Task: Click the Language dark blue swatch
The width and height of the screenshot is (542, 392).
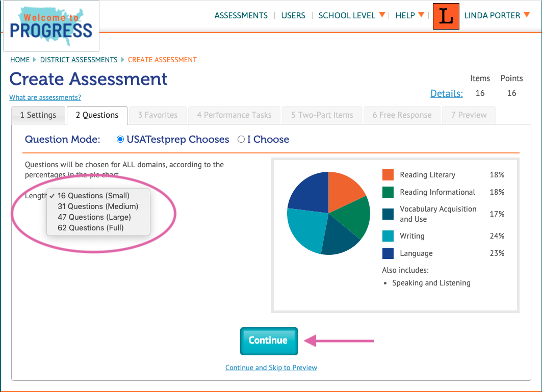Action: 388,253
